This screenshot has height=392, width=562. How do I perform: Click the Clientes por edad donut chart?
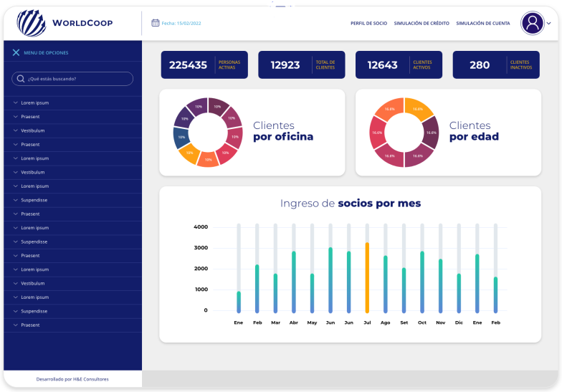(x=404, y=132)
